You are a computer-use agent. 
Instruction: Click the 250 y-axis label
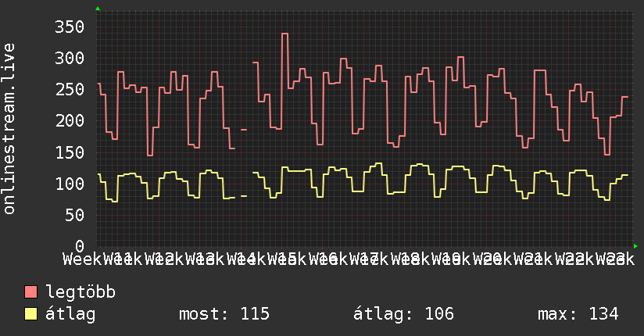coord(70,90)
